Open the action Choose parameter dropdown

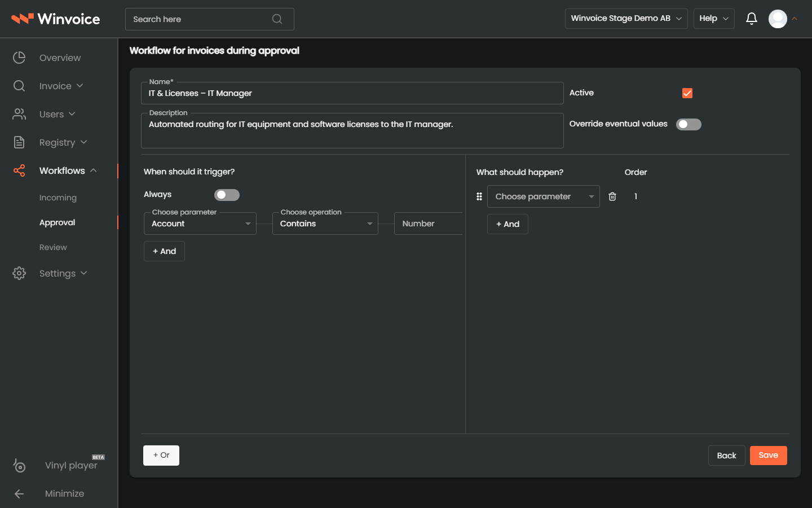pyautogui.click(x=544, y=196)
